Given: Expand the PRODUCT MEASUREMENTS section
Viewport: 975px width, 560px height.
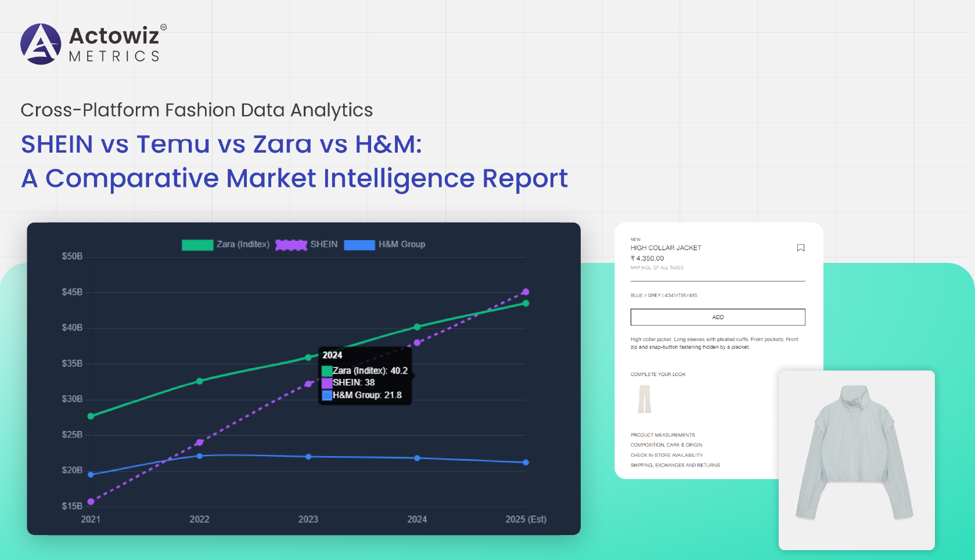Looking at the screenshot, I should 664,434.
